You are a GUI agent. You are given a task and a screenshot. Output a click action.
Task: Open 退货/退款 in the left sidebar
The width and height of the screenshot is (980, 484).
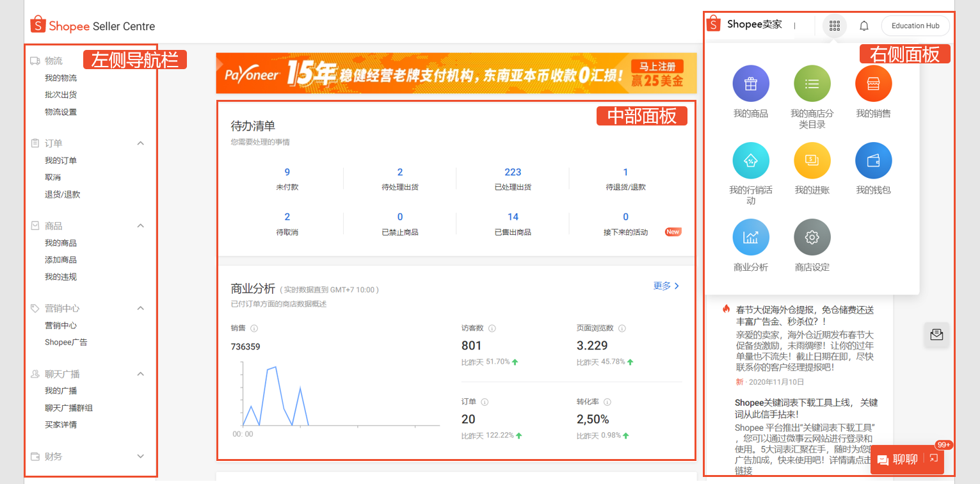(63, 195)
